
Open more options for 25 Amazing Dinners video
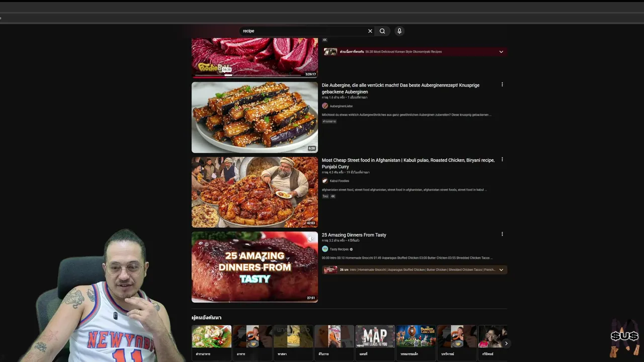pyautogui.click(x=502, y=234)
